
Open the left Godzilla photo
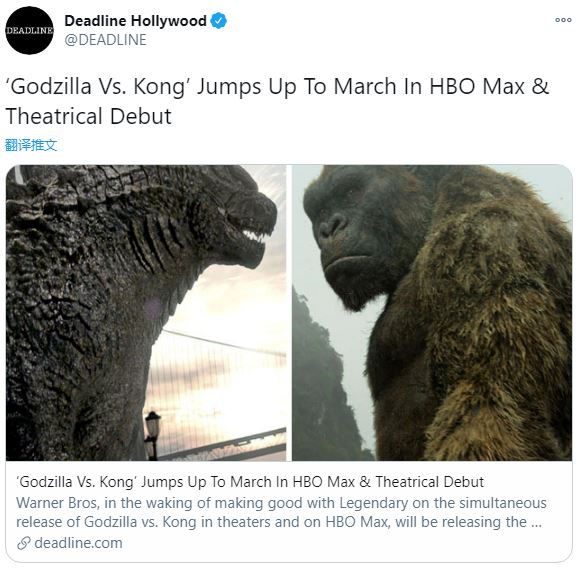click(x=146, y=313)
